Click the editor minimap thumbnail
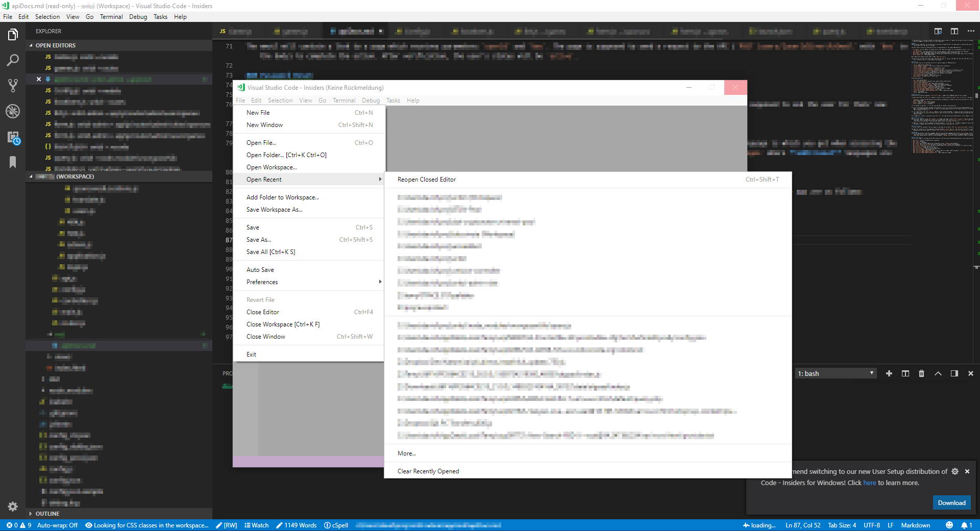The height and width of the screenshot is (531, 980). coord(942,97)
